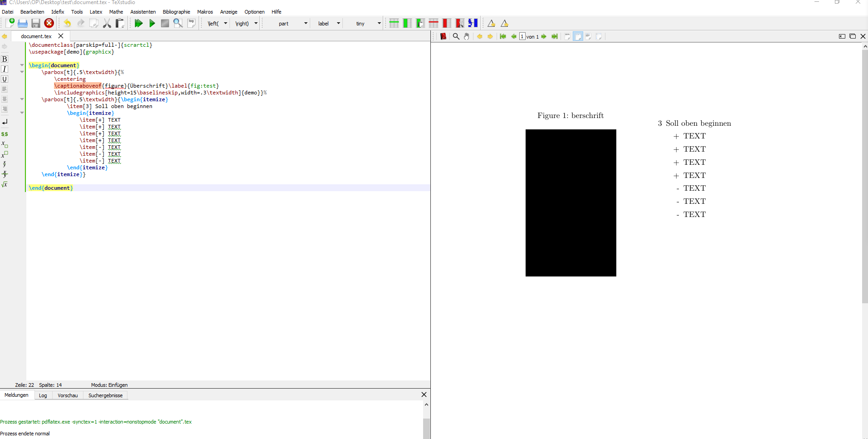Save the document with the floppy disk icon
Screen dimensions: 868x439
36,23
